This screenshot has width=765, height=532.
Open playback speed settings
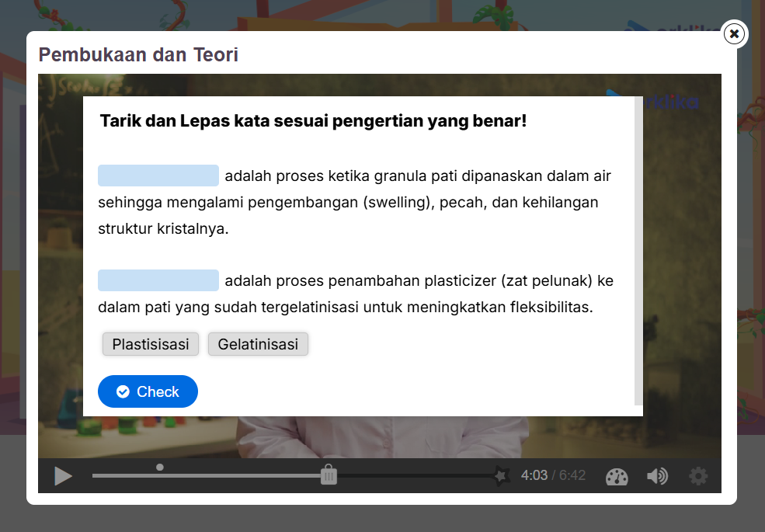(617, 476)
